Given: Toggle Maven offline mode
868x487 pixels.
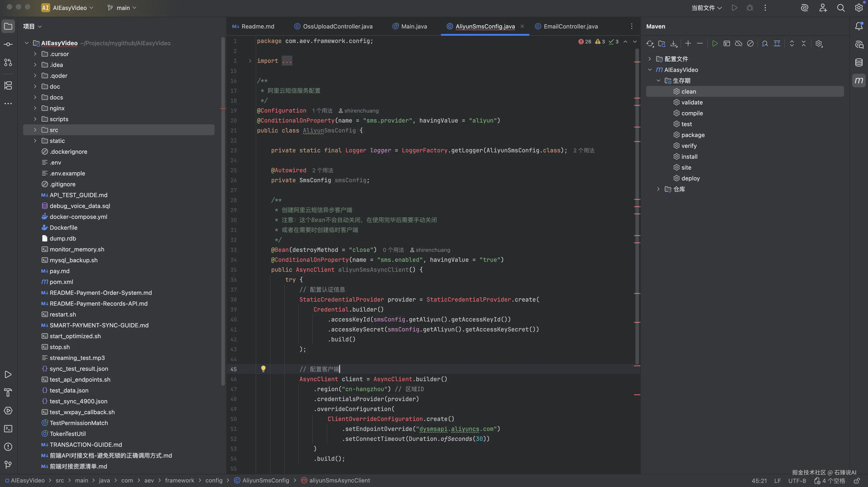Looking at the screenshot, I should [738, 44].
